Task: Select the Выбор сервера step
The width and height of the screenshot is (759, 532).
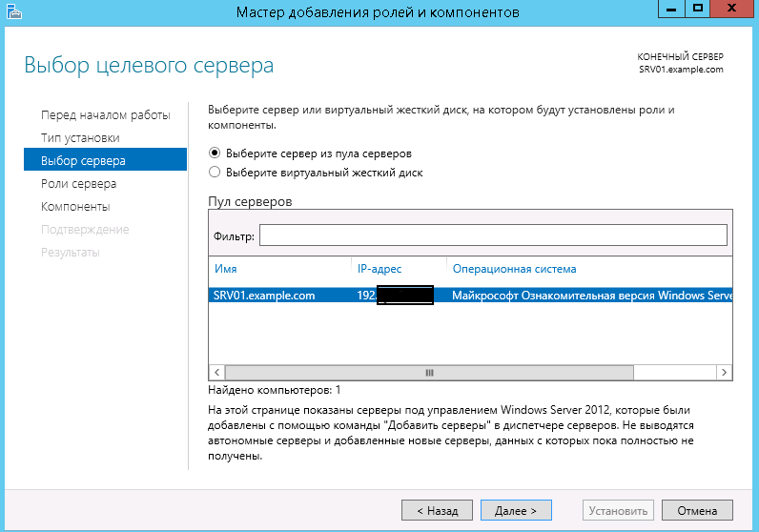Action: (x=105, y=159)
